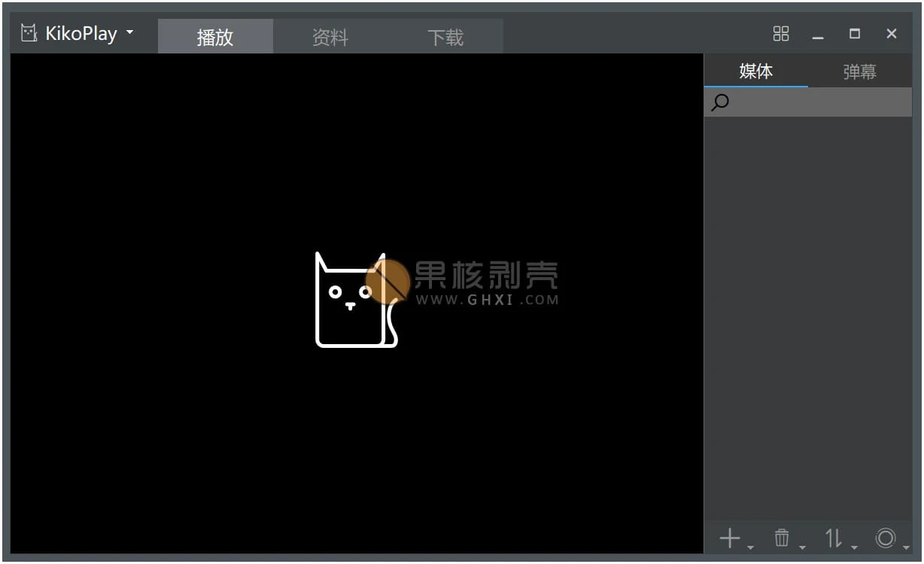Viewport: 924px width, 564px height.
Task: Maximize the KikoPlay window
Action: tap(855, 33)
